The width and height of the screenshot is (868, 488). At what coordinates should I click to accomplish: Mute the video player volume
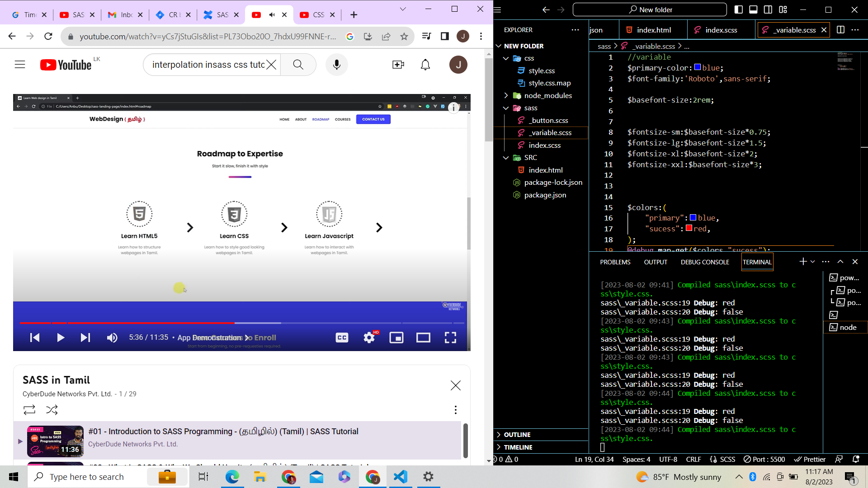click(x=112, y=338)
